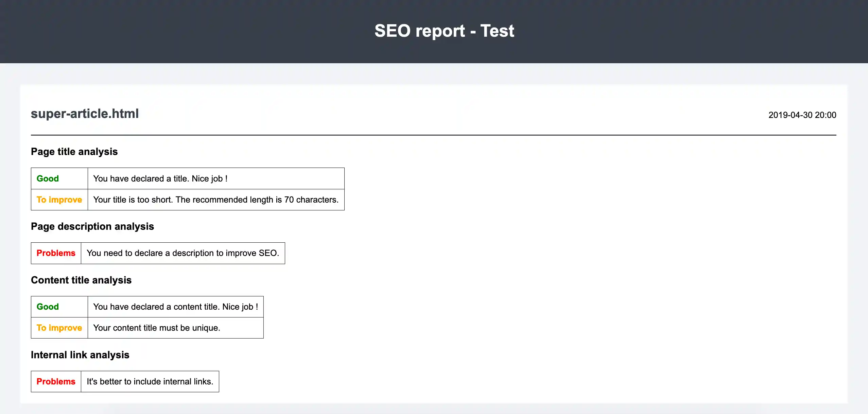Image resolution: width=868 pixels, height=414 pixels.
Task: Click the SEO report - Test header title
Action: pyautogui.click(x=444, y=31)
